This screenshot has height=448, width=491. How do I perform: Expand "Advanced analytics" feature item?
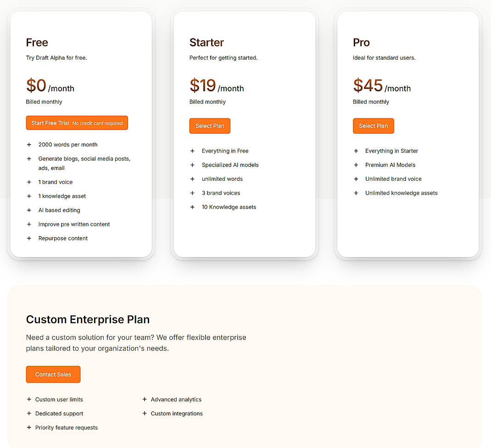[145, 399]
